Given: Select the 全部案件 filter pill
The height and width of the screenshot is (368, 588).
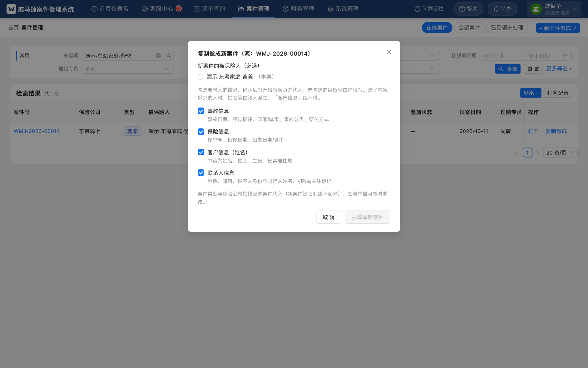Looking at the screenshot, I should tap(469, 28).
